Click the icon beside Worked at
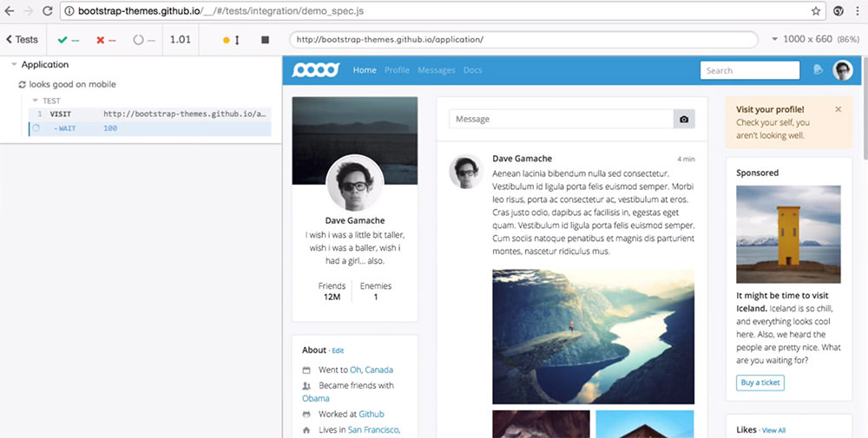868x438 pixels. coord(306,414)
